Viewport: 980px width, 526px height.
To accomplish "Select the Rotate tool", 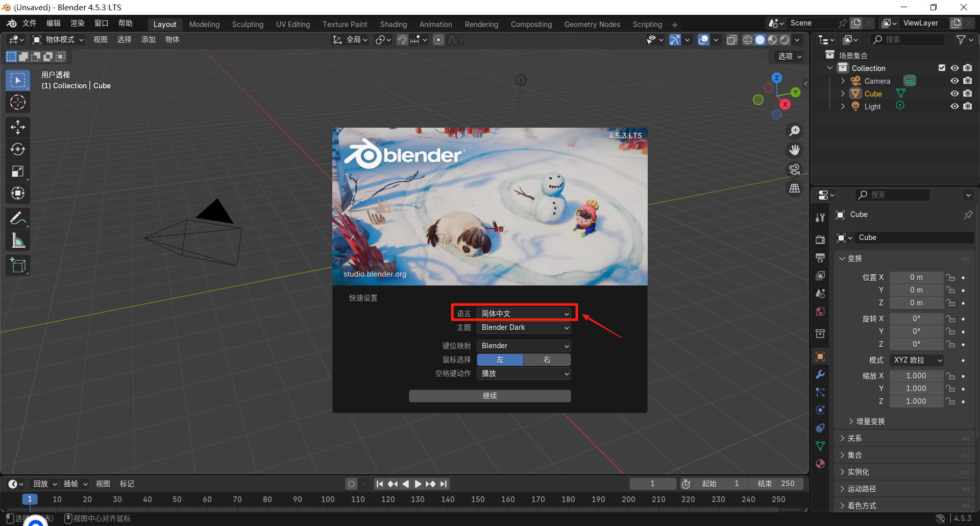I will click(18, 149).
